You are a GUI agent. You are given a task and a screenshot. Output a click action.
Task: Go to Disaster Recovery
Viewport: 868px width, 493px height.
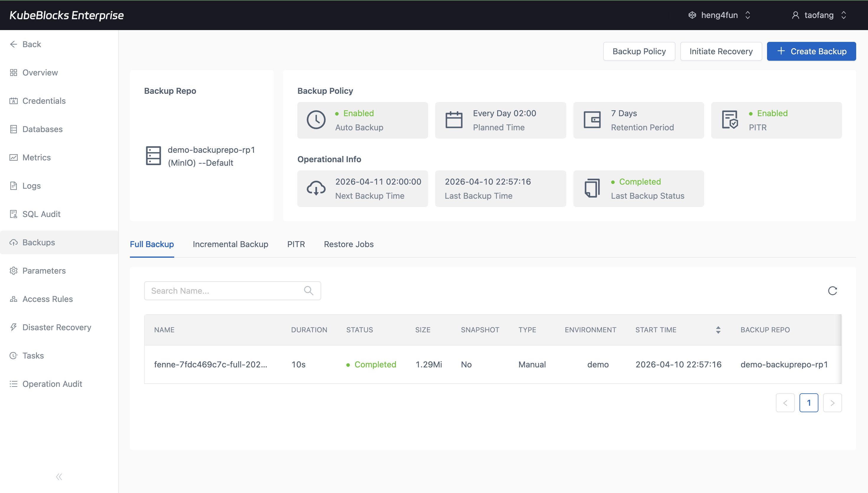[57, 327]
